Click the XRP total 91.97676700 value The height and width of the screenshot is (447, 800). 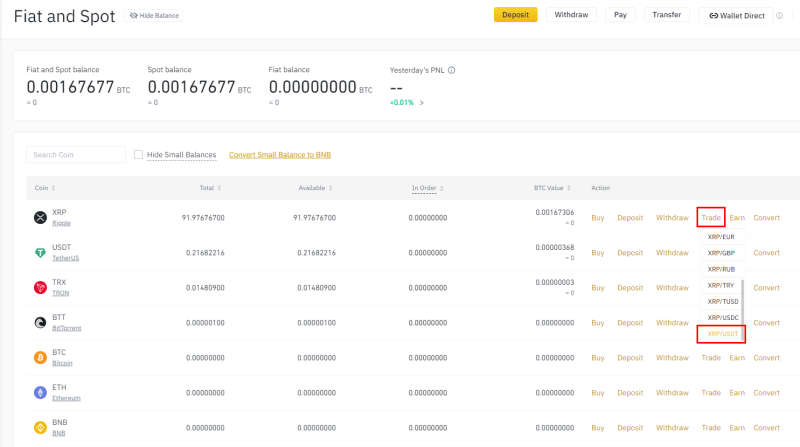(x=203, y=218)
